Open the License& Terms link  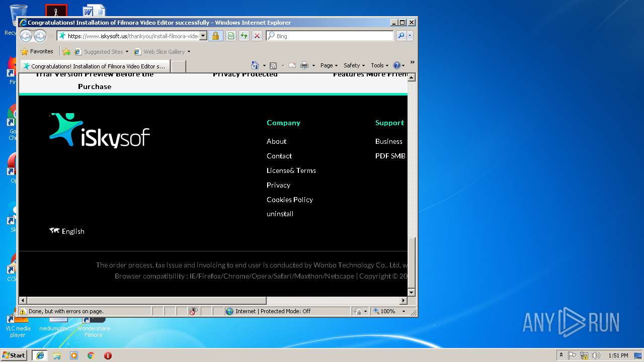click(x=291, y=170)
